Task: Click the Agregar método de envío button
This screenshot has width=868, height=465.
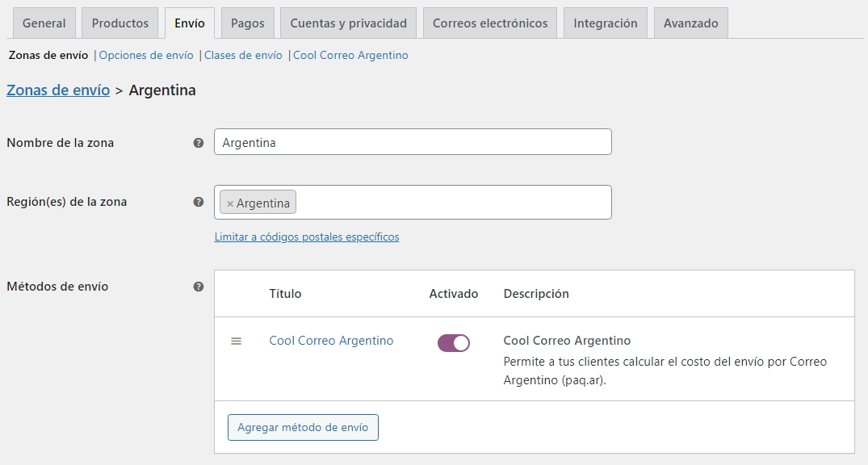Action: click(303, 428)
